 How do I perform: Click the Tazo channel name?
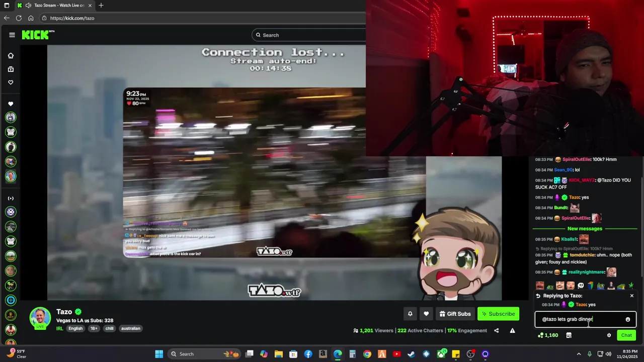coord(64,312)
